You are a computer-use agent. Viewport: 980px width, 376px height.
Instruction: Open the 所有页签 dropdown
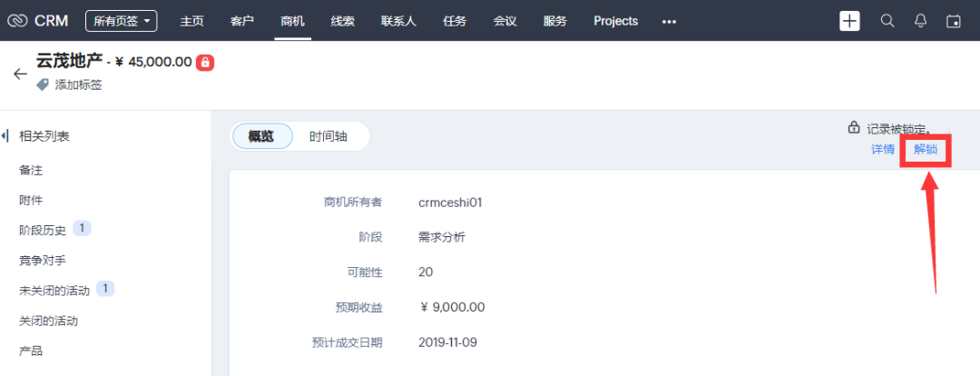pyautogui.click(x=121, y=21)
